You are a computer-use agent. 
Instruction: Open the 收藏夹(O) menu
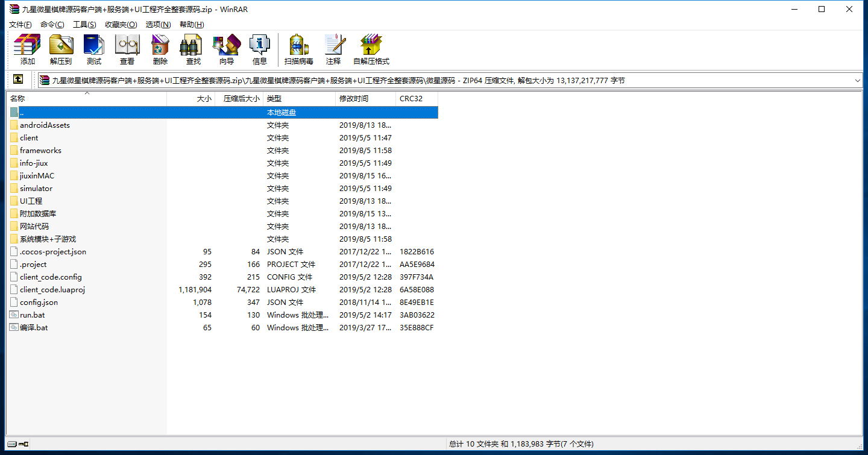(121, 25)
